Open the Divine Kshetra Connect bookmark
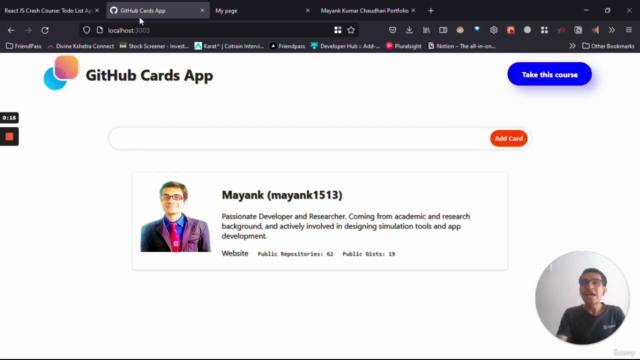Screen dimensions: 640x360 point(80,46)
